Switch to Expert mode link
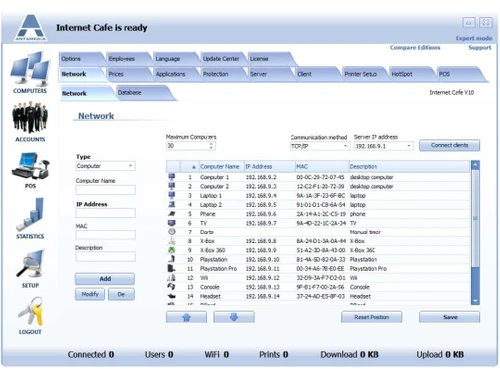The width and height of the screenshot is (500, 375). (x=474, y=38)
